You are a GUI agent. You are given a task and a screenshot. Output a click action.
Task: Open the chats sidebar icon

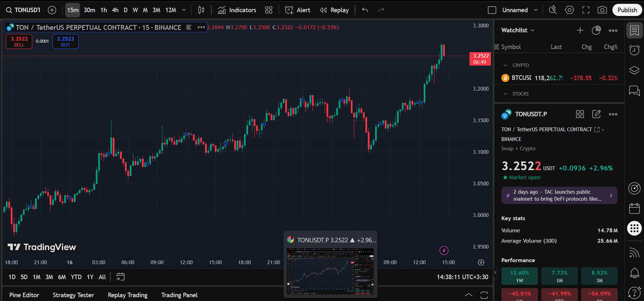pos(634,91)
